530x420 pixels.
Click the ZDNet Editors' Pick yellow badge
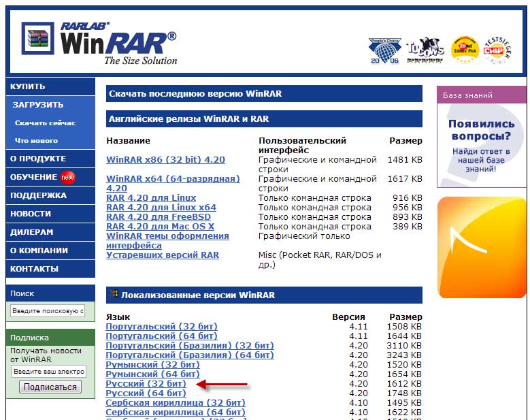[465, 50]
